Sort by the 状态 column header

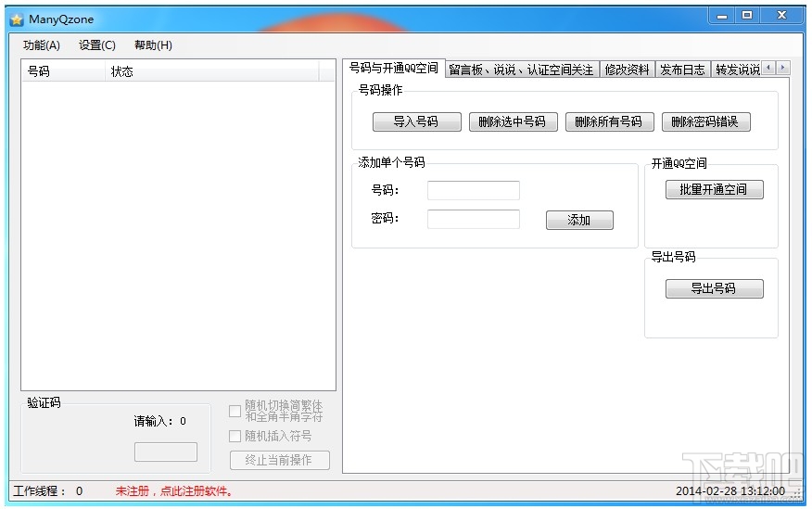(x=211, y=71)
